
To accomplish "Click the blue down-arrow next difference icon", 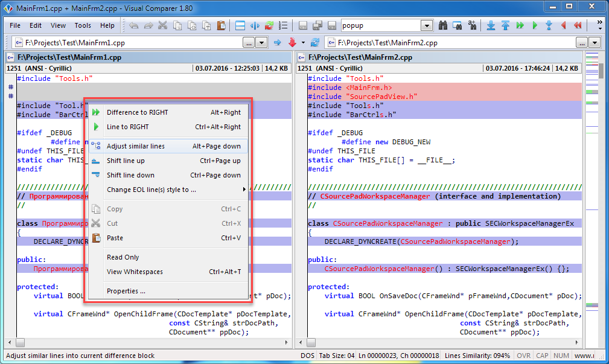I will pyautogui.click(x=491, y=26).
